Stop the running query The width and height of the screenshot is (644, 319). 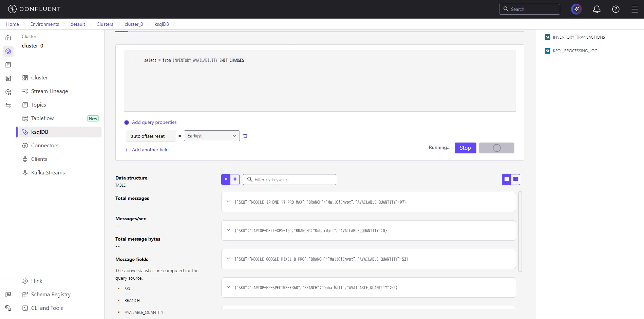click(465, 148)
